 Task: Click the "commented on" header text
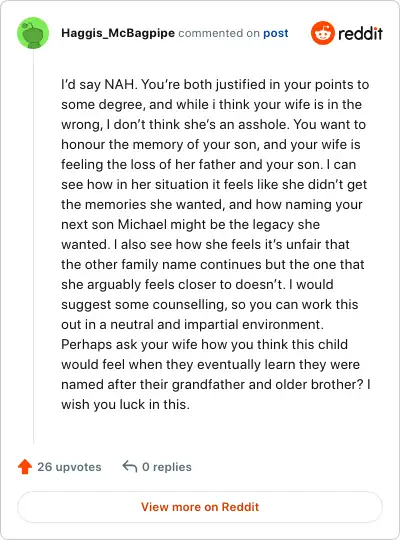pyautogui.click(x=219, y=33)
